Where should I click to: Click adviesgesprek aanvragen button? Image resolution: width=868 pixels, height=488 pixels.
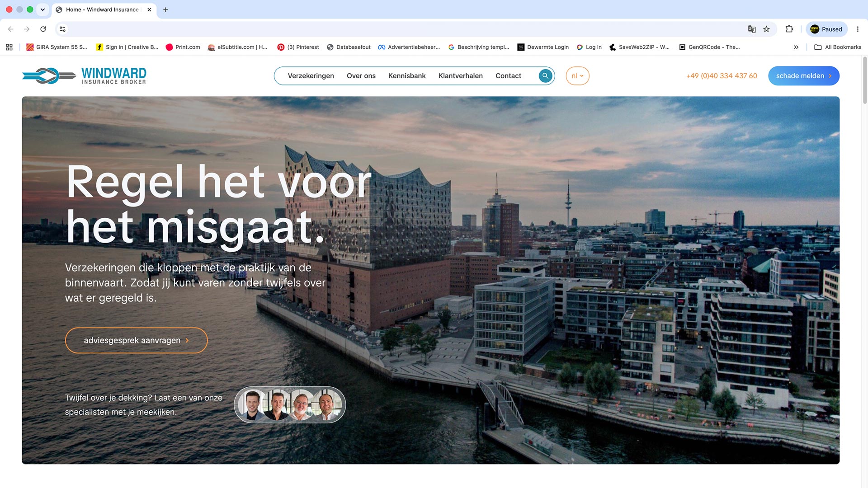[x=136, y=340]
